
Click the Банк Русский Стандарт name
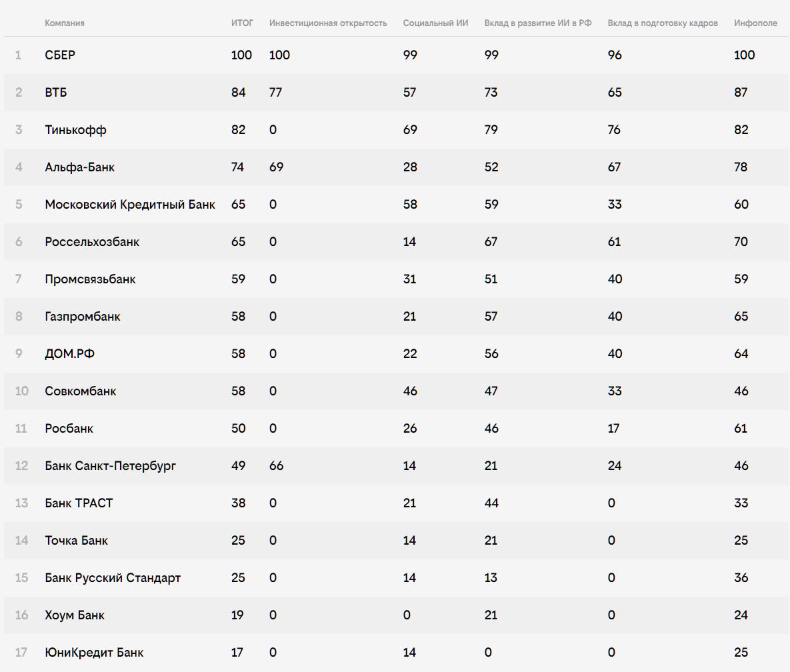(x=113, y=578)
